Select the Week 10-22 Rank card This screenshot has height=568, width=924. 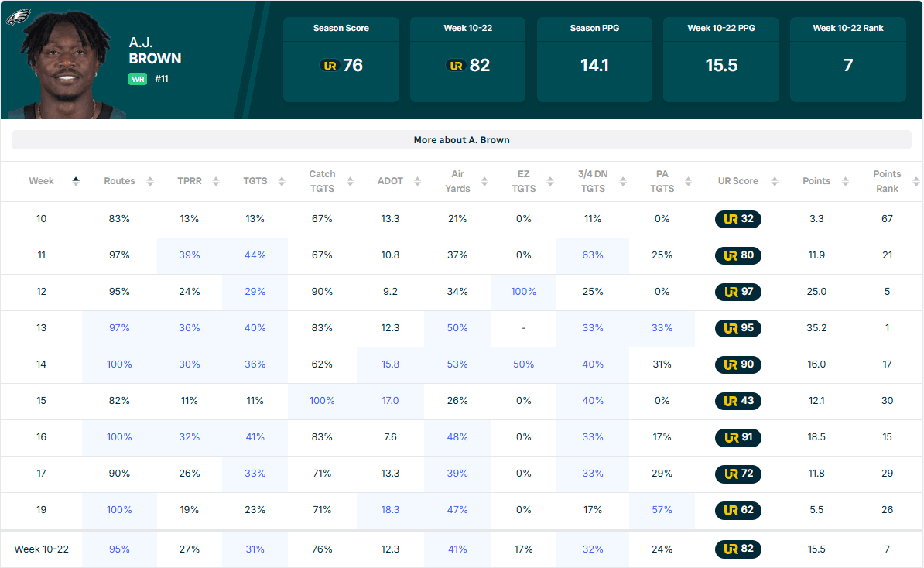(x=847, y=60)
